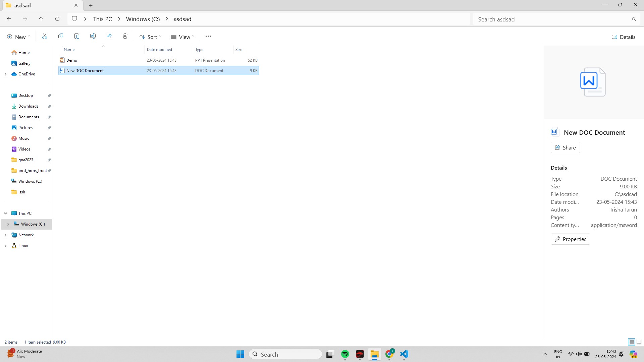Click the Search asdsad input field
This screenshot has height=362, width=644.
tap(553, 19)
